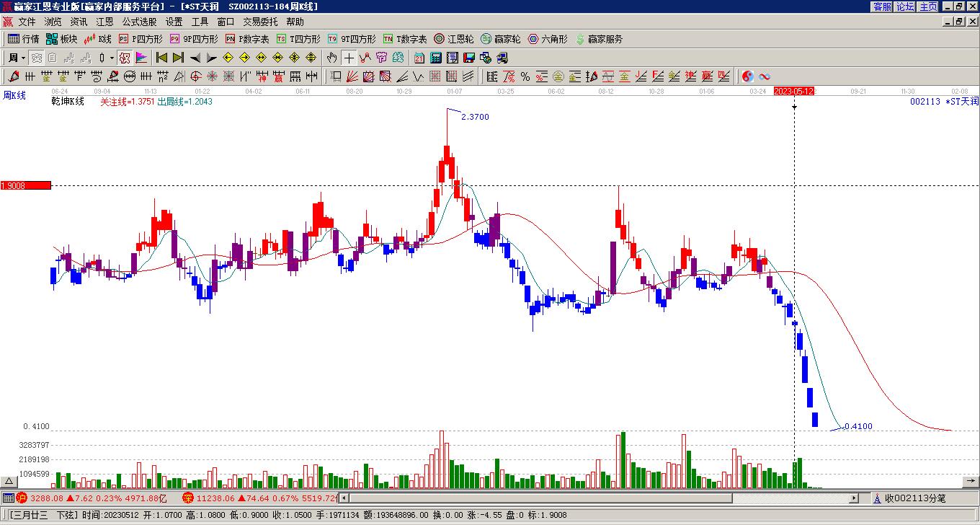Click the yin-yang taiji icon
Image resolution: width=980 pixels, height=525 pixels.
point(748,76)
